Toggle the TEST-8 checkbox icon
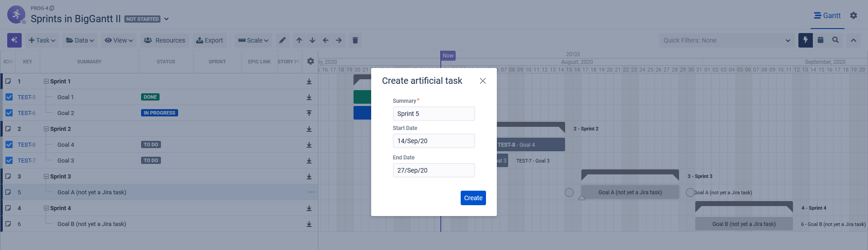Image resolution: width=868 pixels, height=250 pixels. point(9,144)
